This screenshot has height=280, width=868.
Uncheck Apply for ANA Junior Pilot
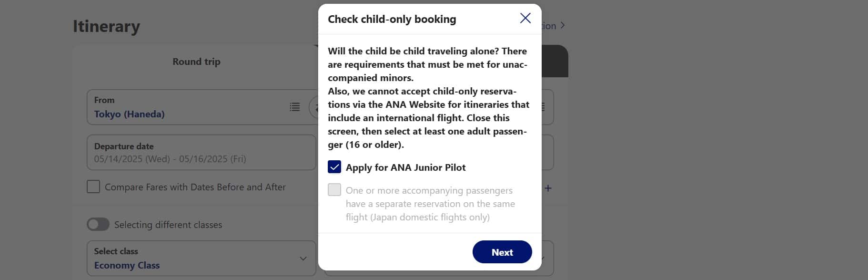pos(334,167)
